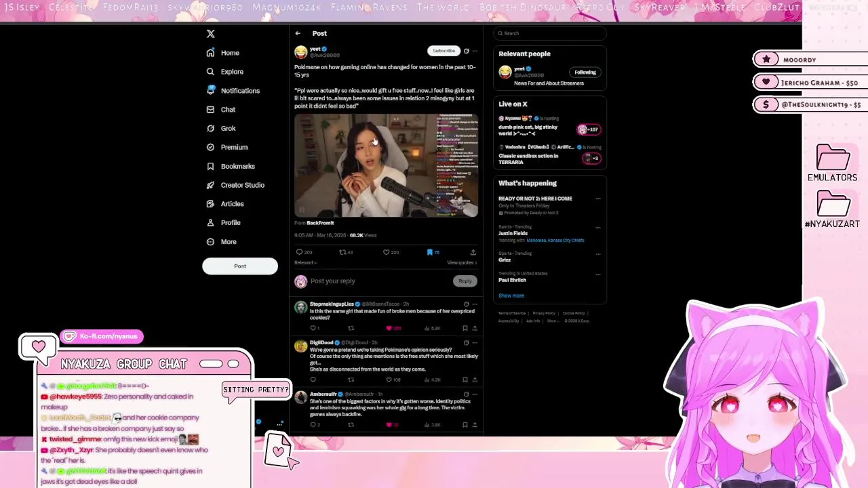This screenshot has height=488, width=868.
Task: Open Notifications from the sidebar
Action: pos(233,90)
